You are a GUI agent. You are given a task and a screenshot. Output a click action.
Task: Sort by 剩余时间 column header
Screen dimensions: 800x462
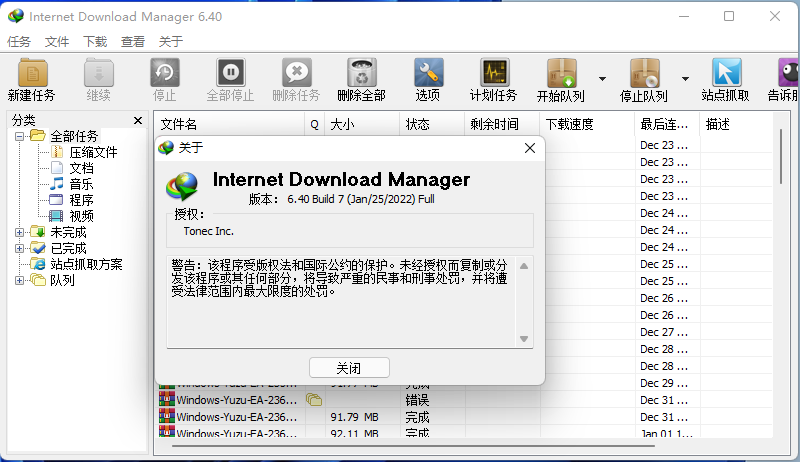[x=502, y=124]
